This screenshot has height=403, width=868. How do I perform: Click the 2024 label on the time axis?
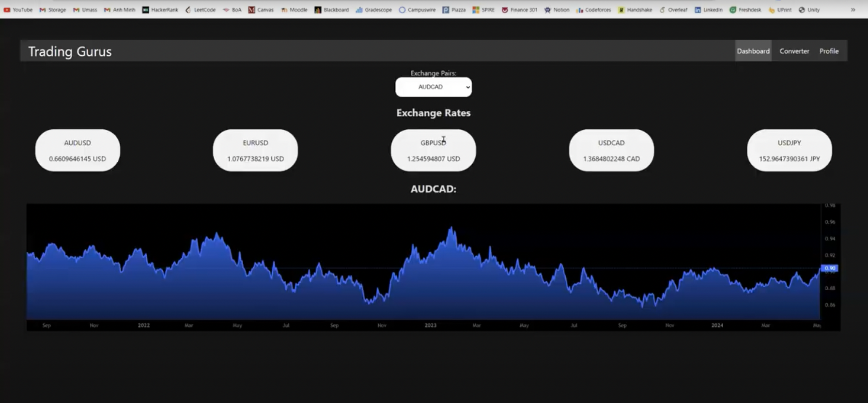click(x=717, y=325)
